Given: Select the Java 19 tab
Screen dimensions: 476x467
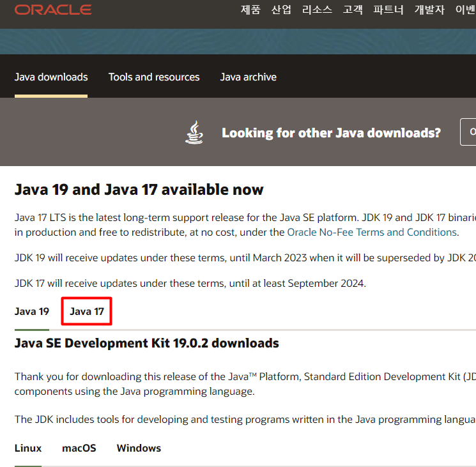Looking at the screenshot, I should 32,312.
